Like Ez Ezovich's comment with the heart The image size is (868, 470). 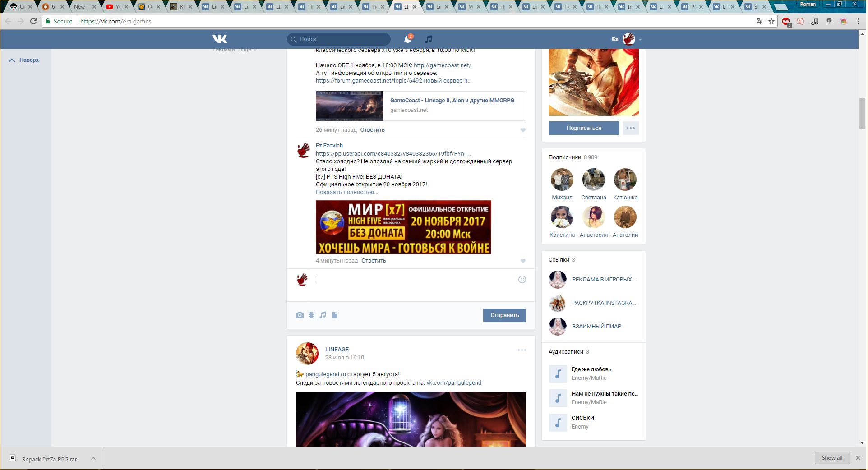(523, 261)
